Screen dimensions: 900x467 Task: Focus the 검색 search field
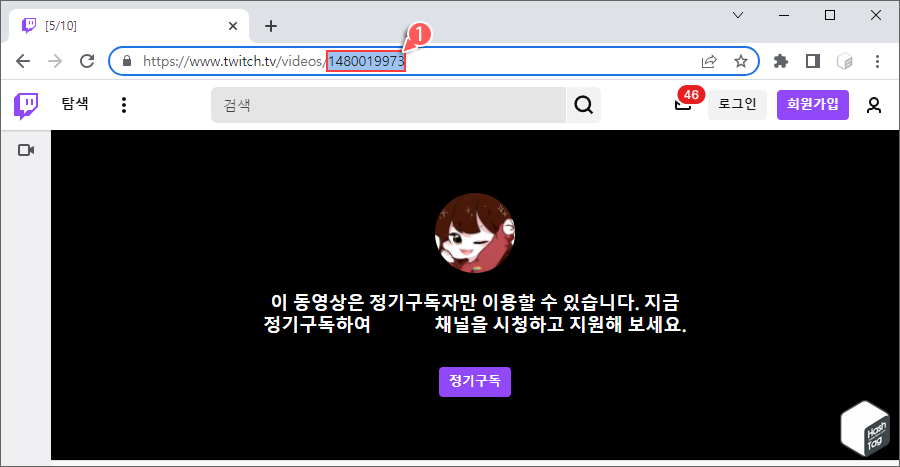[x=389, y=105]
